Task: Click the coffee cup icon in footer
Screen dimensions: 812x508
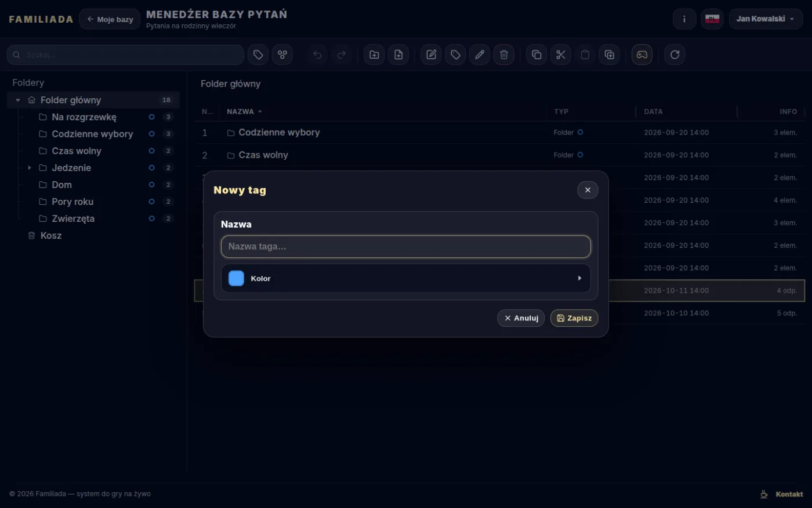Action: click(764, 494)
